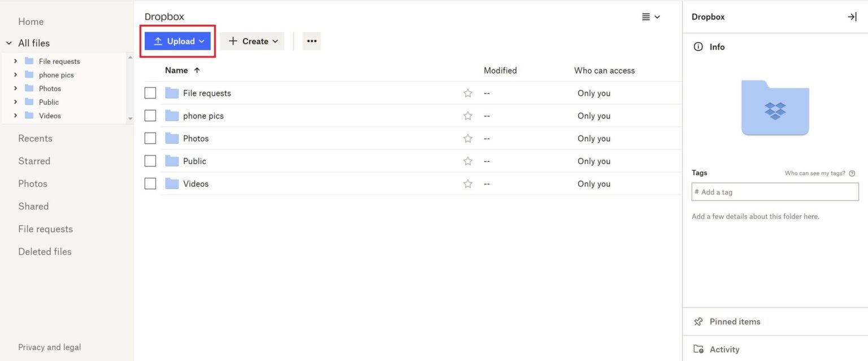Open the three-dots more options button
Viewport: 868px width, 361px height.
pos(311,41)
